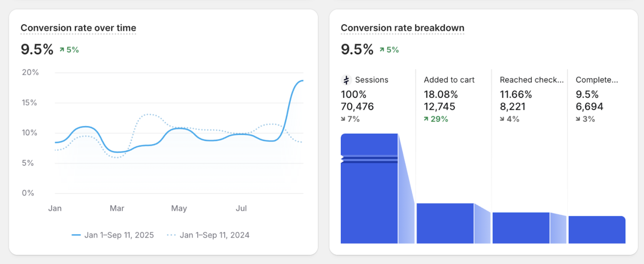Click the Added to cart column label
The image size is (644, 264).
(449, 80)
